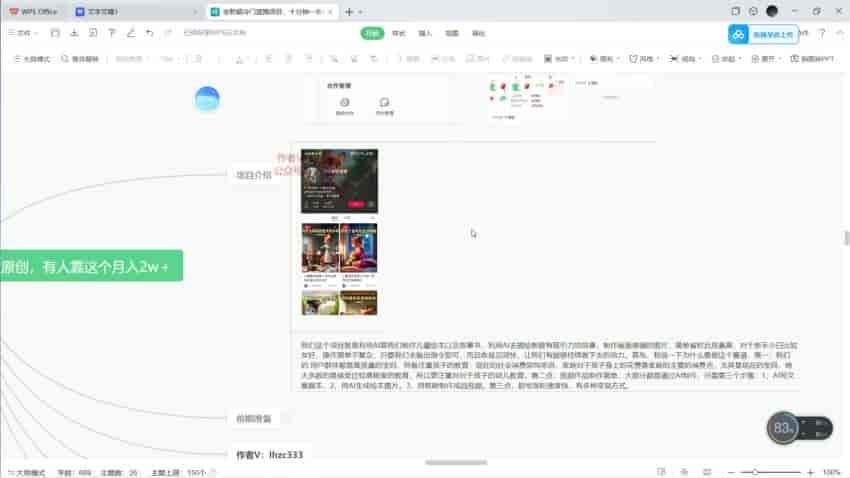Close the active mind map document tab
850x478 pixels.
330,11
